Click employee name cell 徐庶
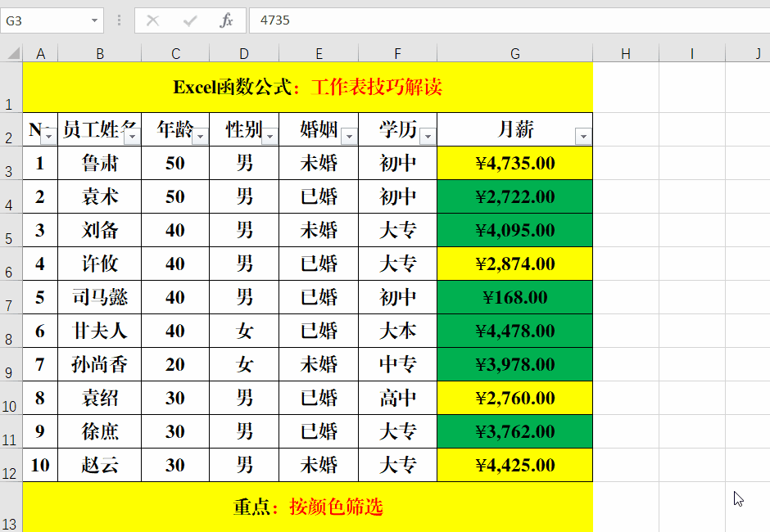 (100, 431)
